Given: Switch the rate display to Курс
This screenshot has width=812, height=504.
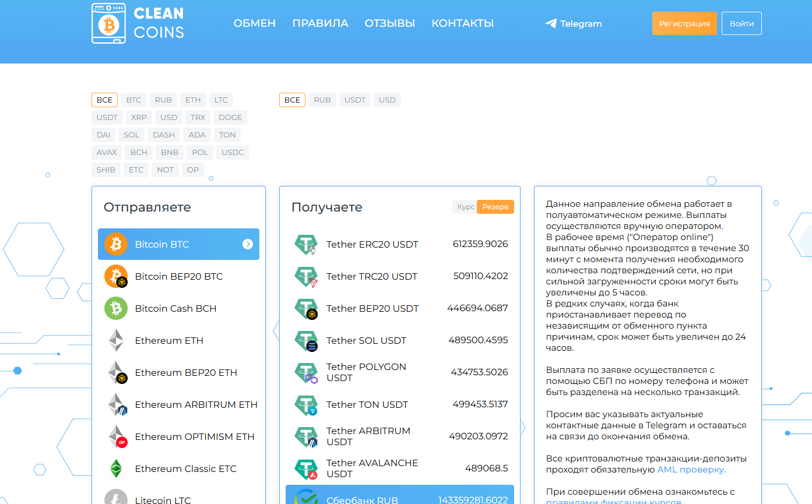Looking at the screenshot, I should [464, 206].
